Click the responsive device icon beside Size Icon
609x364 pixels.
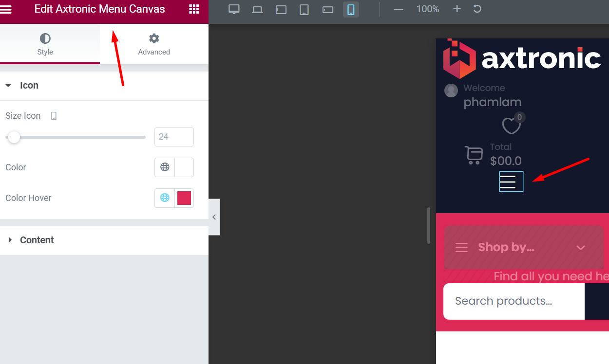click(x=54, y=116)
